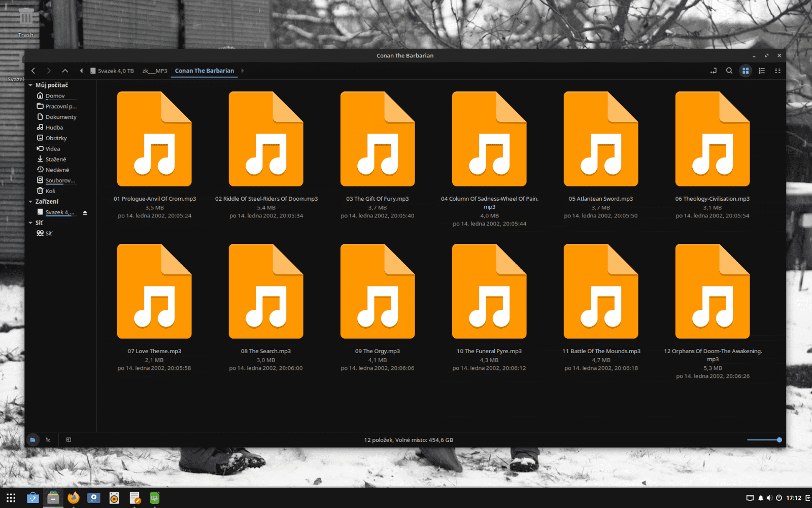The width and height of the screenshot is (812, 508).
Task: Click the forward navigation arrow
Action: [x=49, y=71]
